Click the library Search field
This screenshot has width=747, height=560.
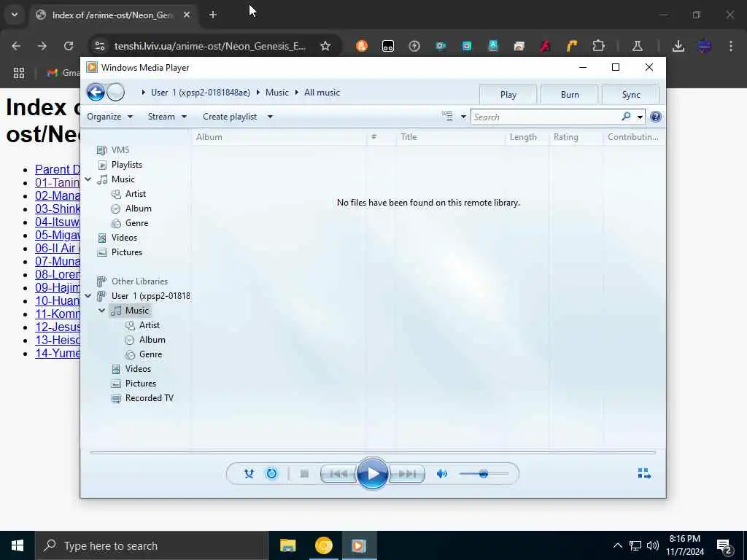546,117
